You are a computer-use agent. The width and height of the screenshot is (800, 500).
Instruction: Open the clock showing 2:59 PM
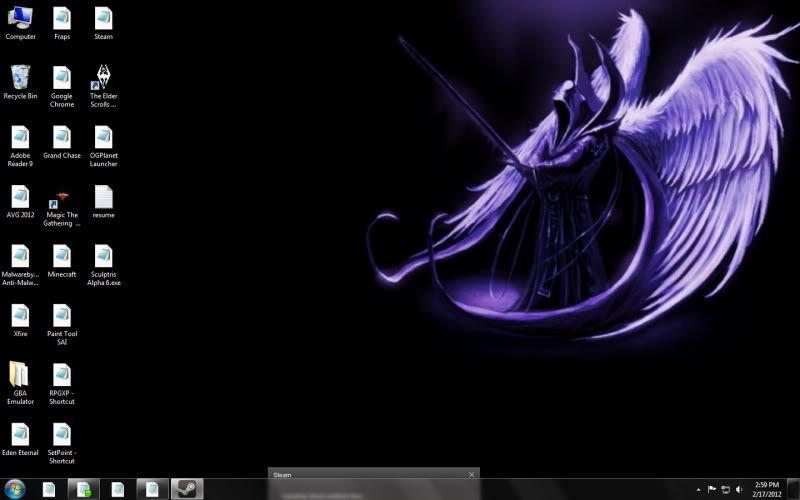pos(766,489)
